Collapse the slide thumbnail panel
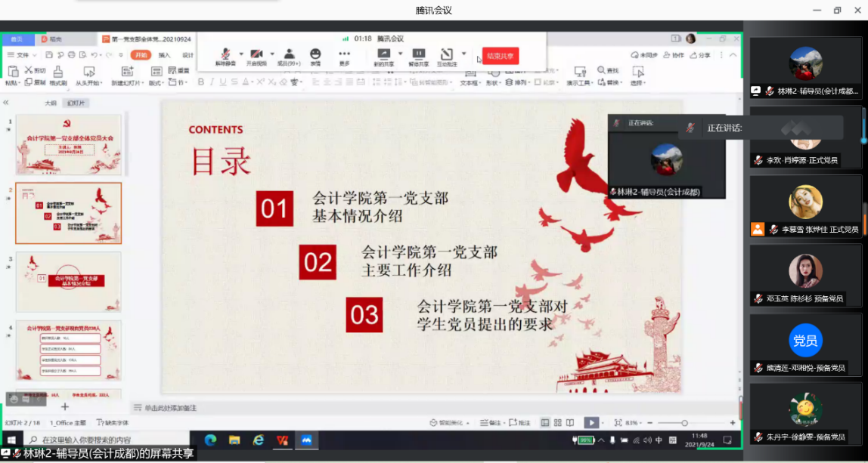The width and height of the screenshot is (868, 463). coord(6,103)
